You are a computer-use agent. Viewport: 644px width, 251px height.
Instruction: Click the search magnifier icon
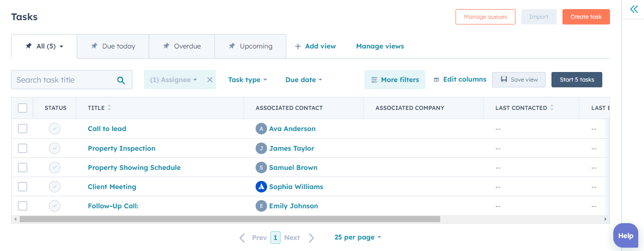coord(121,80)
